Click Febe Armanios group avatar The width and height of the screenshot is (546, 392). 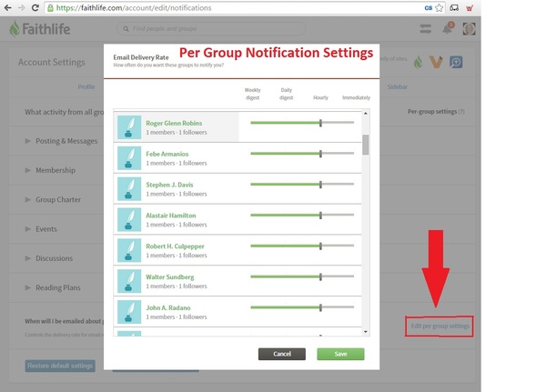pos(129,158)
